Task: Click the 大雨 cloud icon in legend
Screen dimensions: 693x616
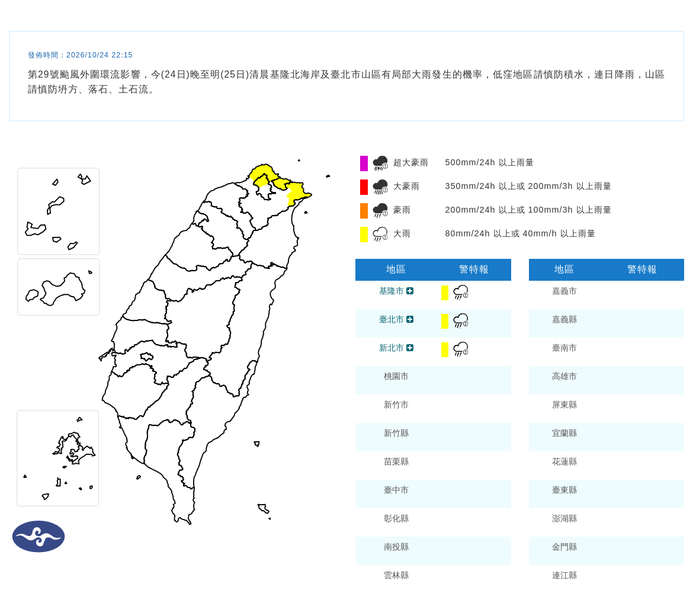Action: click(380, 234)
